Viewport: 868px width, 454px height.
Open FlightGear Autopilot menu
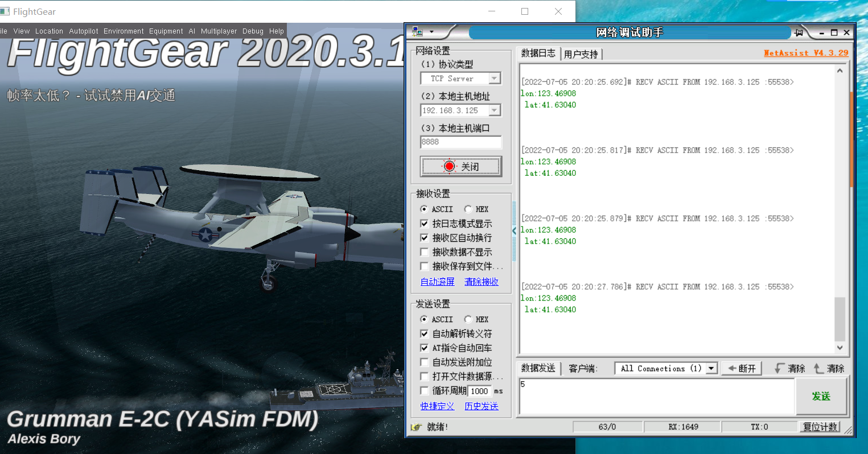(x=84, y=31)
